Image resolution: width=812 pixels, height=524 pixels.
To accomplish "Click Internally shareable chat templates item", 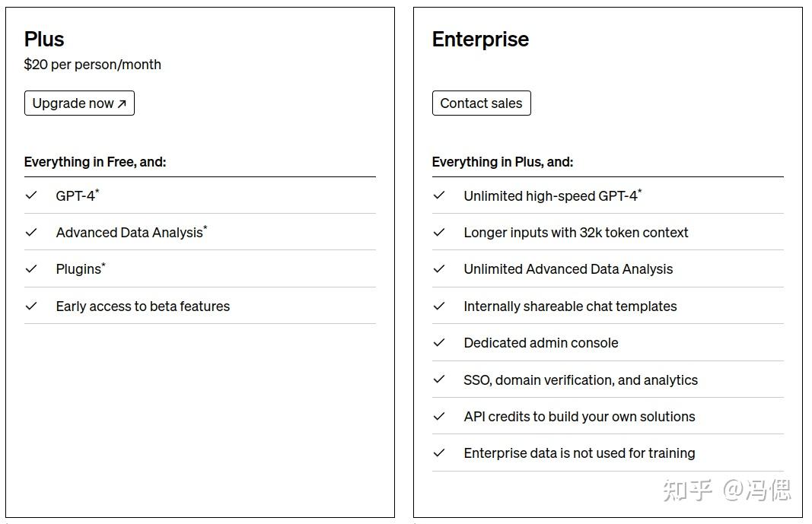I will [570, 306].
